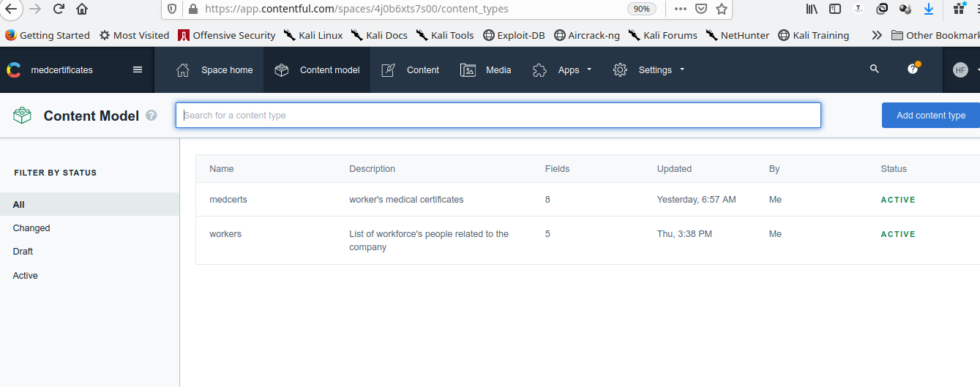Save page to Pocket
Image resolution: width=980 pixels, height=387 pixels.
coord(701,9)
